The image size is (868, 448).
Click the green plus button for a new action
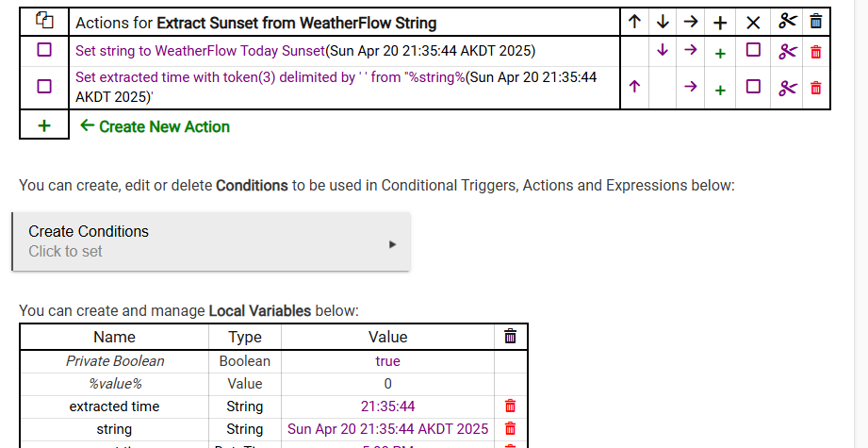pyautogui.click(x=44, y=125)
